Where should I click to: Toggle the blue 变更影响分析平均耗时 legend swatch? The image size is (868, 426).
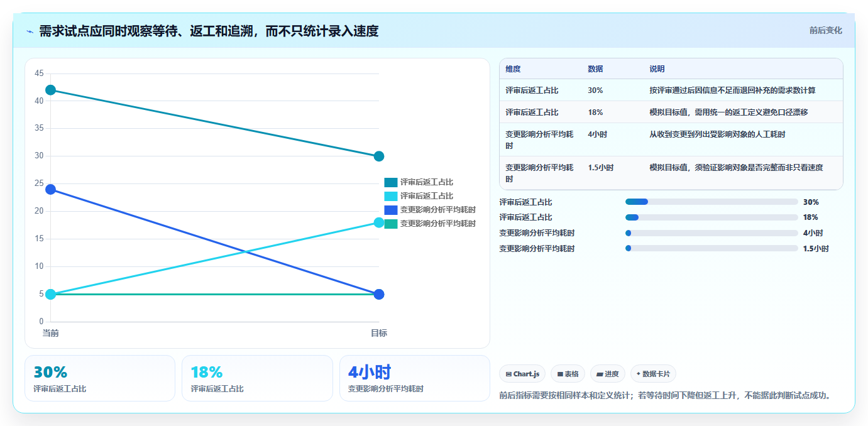coord(391,210)
